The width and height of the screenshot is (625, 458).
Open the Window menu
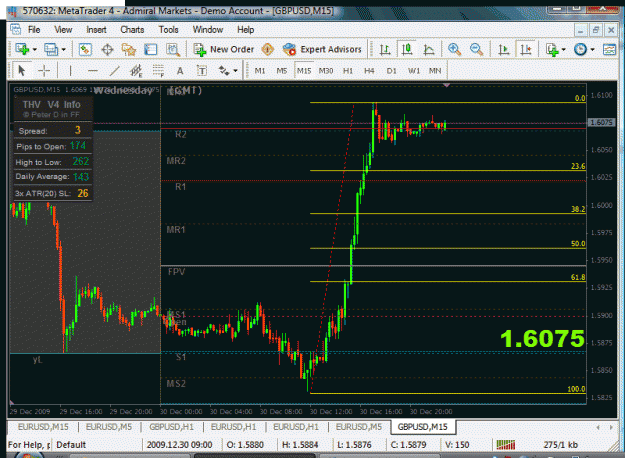tap(208, 30)
